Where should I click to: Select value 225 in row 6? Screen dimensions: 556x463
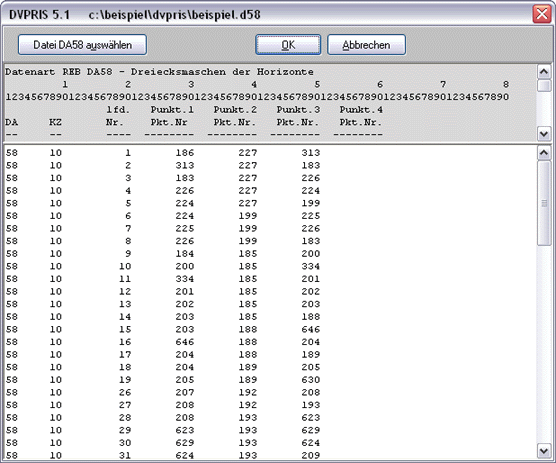pyautogui.click(x=311, y=216)
